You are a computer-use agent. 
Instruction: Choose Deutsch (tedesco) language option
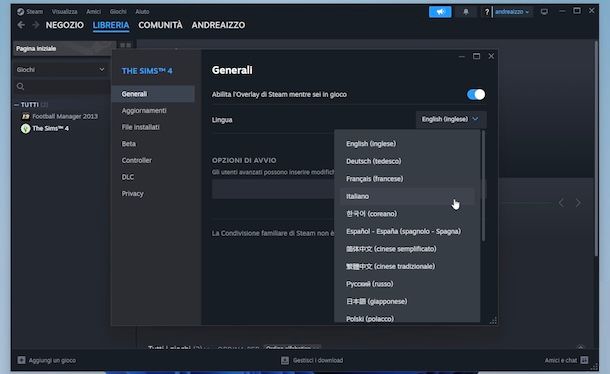(407, 161)
